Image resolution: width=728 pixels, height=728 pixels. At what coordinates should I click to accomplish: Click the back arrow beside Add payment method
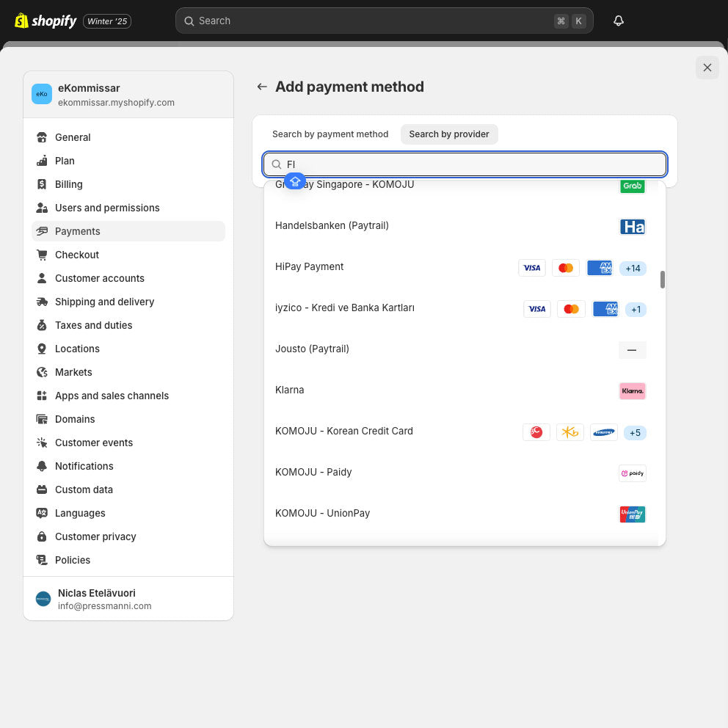tap(262, 87)
